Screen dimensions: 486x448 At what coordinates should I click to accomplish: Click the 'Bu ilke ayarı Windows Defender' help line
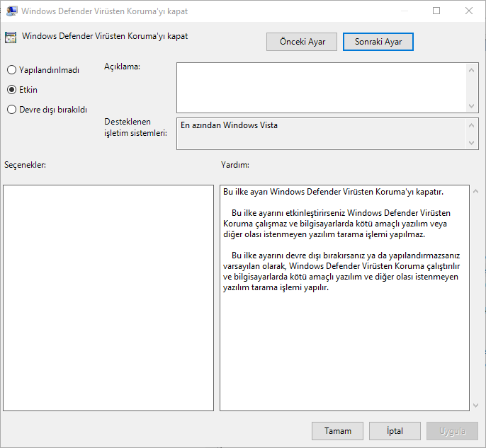(x=333, y=192)
